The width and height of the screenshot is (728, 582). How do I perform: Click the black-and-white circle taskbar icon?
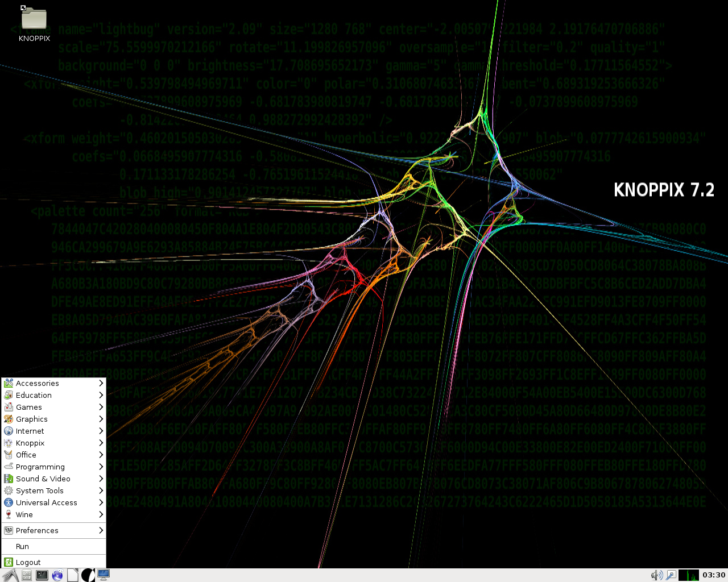tap(88, 575)
